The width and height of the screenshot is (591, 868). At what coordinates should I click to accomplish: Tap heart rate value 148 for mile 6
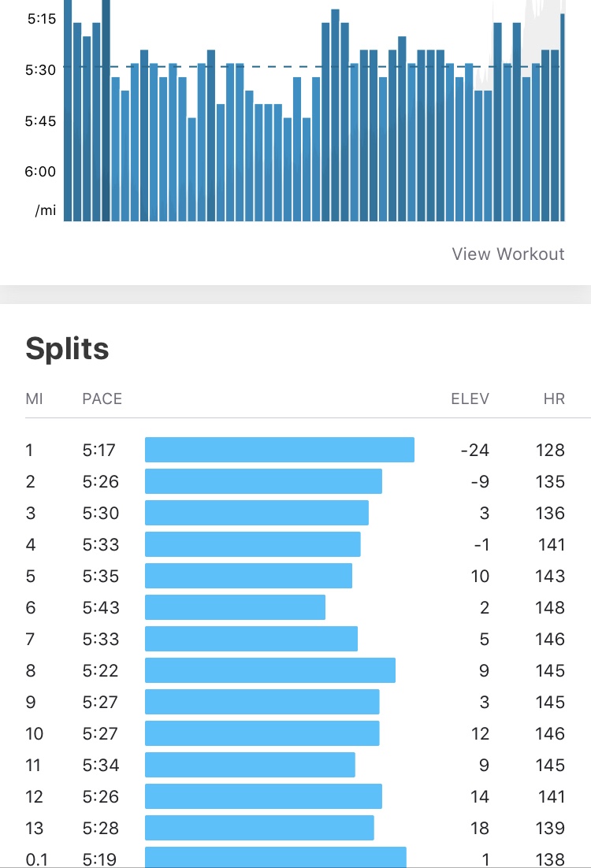click(549, 607)
